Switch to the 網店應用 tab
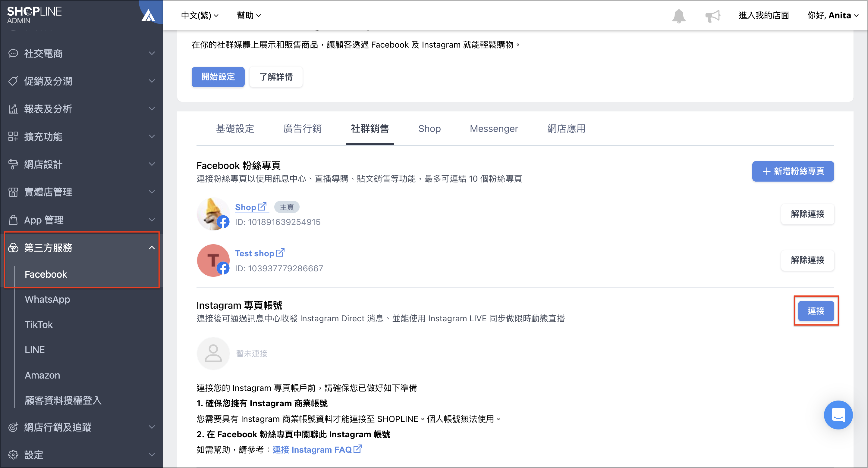This screenshot has width=868, height=468. [x=566, y=129]
